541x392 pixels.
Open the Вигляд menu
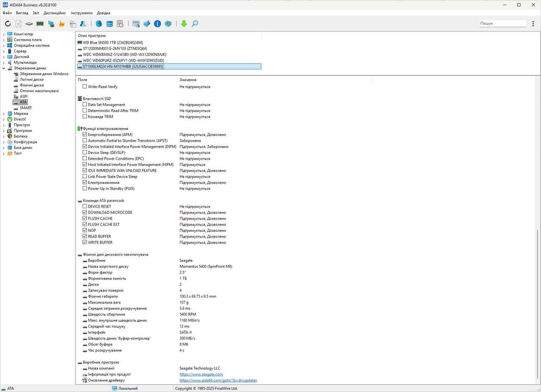22,13
